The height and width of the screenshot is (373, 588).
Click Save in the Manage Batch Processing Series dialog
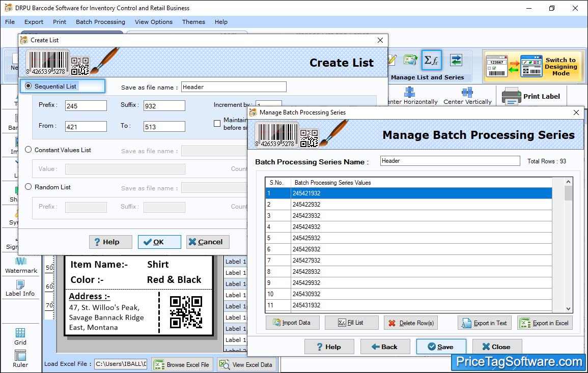tap(441, 347)
